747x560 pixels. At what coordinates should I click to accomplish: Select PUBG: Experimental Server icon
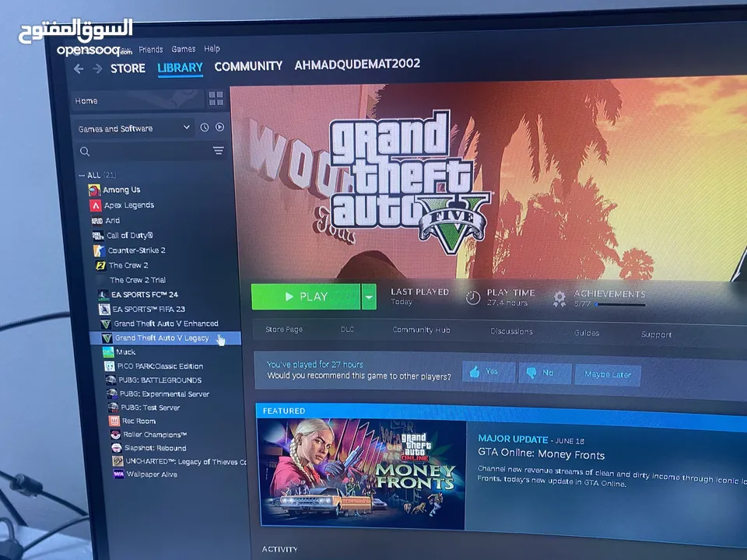112,394
